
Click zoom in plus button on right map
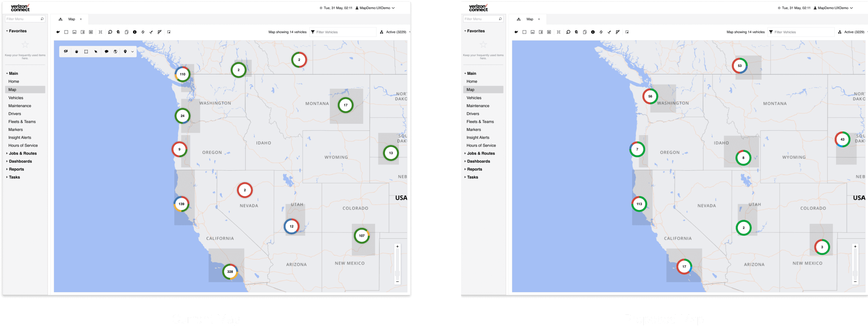855,247
